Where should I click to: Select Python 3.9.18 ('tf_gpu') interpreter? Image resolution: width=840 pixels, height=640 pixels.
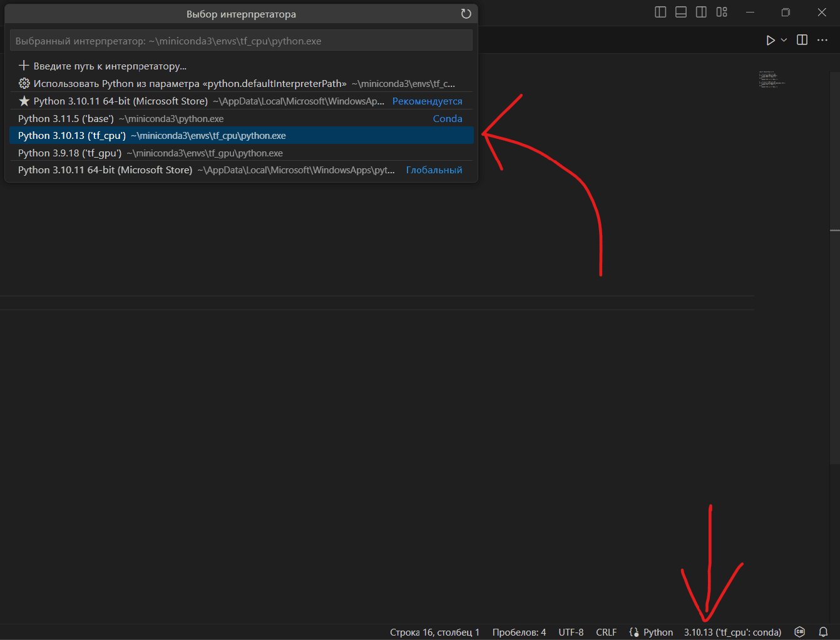(241, 153)
